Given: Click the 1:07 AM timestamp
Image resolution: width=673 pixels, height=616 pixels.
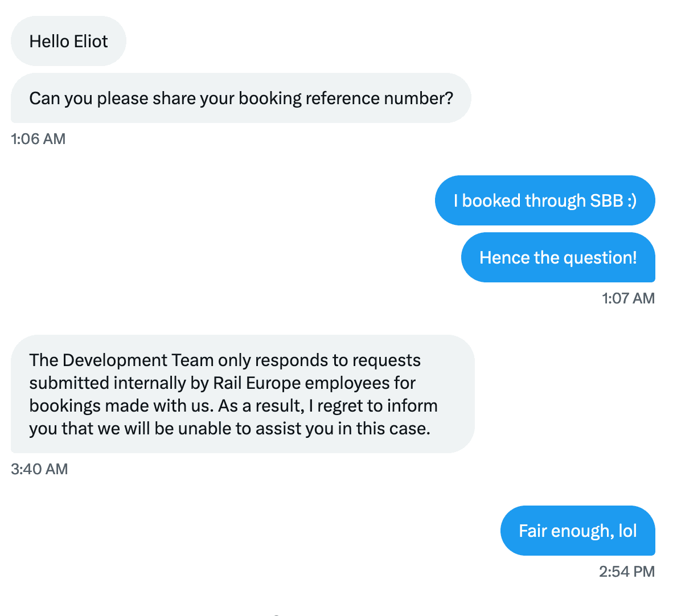Looking at the screenshot, I should coord(629,298).
